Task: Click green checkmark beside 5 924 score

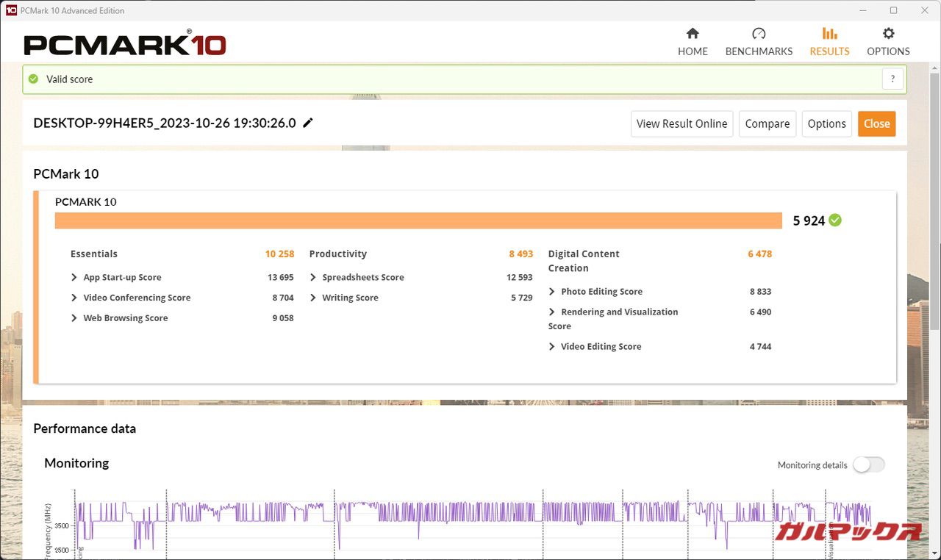Action: pos(835,220)
